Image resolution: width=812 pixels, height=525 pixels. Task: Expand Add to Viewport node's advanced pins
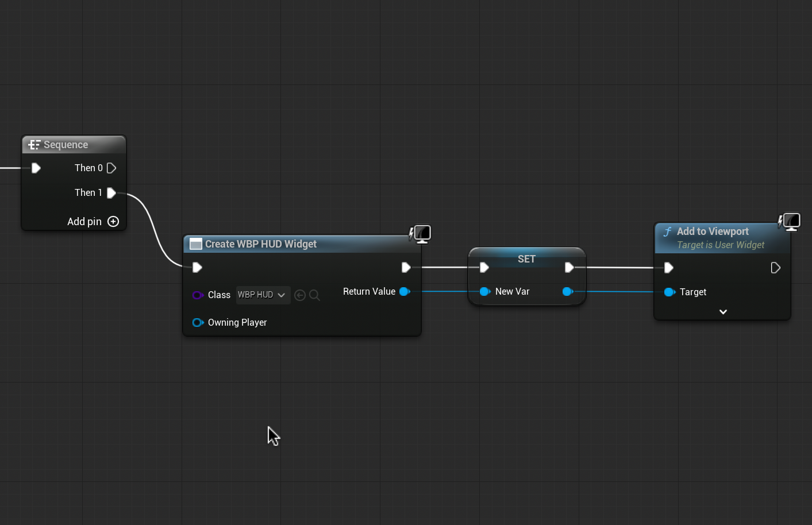(723, 312)
